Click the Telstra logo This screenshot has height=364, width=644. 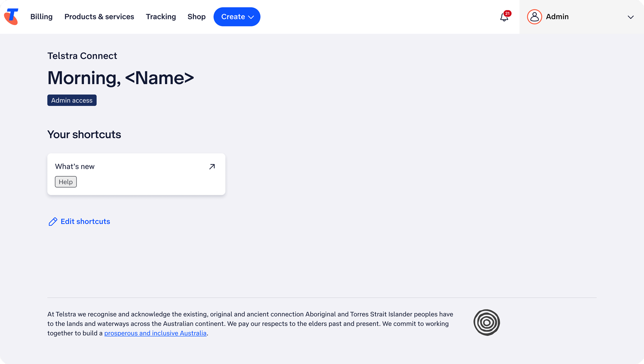pyautogui.click(x=11, y=16)
